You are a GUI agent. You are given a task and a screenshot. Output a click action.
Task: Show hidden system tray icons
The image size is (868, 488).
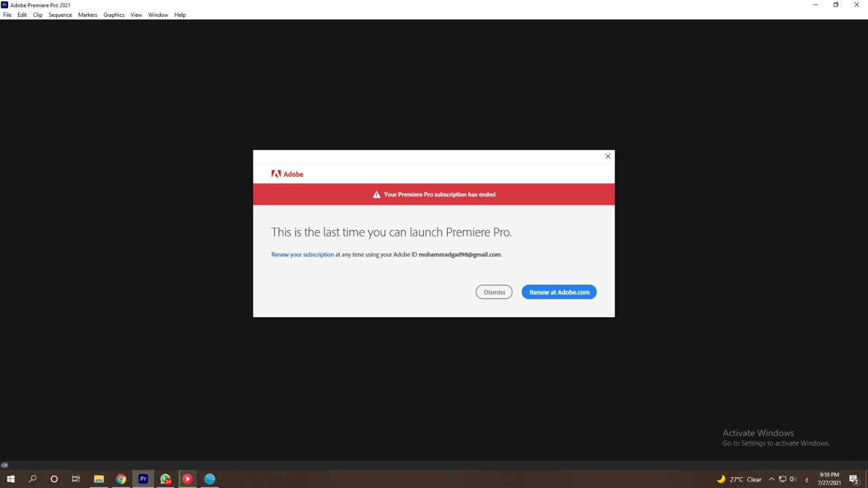click(771, 479)
